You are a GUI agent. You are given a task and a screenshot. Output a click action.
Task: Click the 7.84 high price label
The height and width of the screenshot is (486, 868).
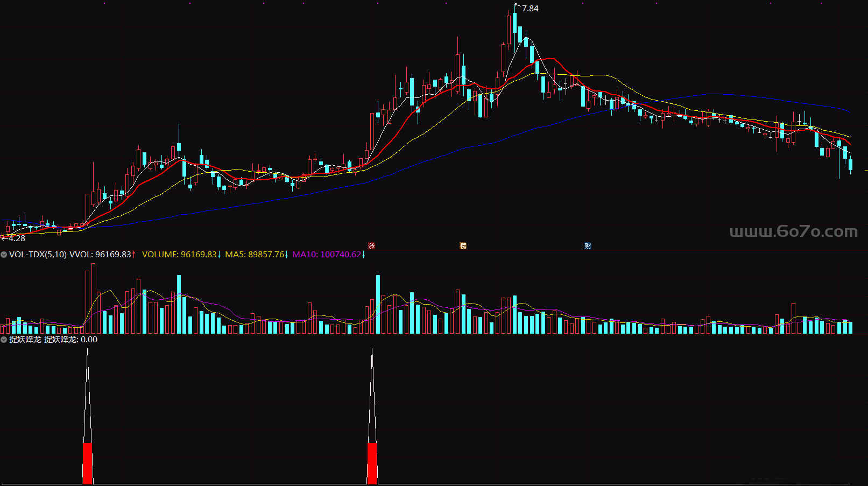(x=530, y=9)
